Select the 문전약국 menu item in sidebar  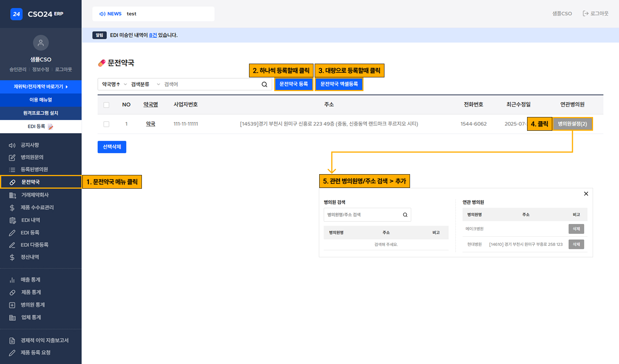tap(31, 182)
